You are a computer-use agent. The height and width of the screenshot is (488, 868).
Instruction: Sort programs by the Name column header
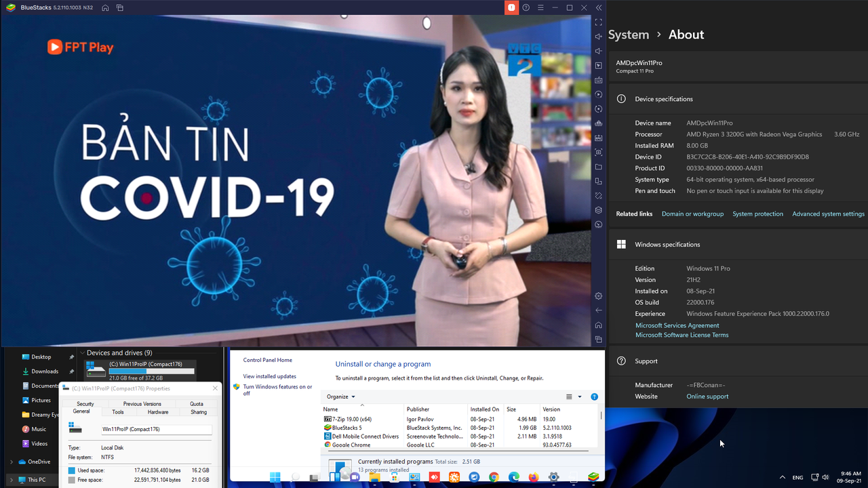click(362, 409)
